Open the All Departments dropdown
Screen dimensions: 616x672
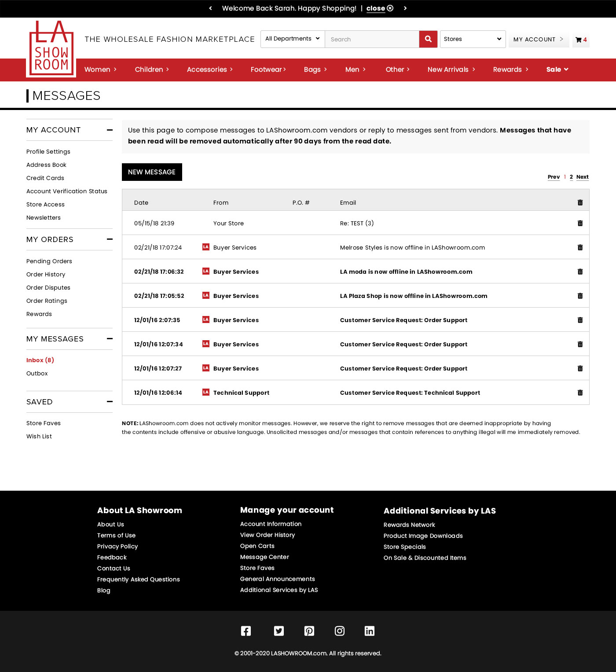[x=292, y=39]
